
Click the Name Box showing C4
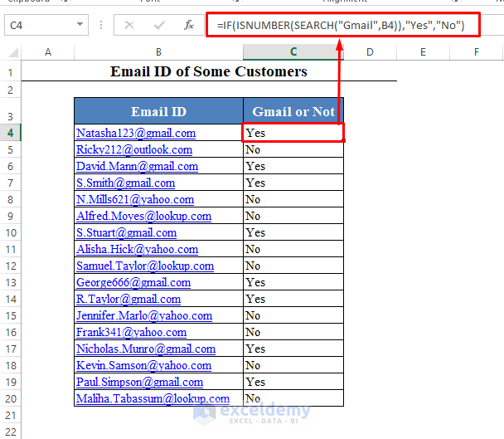(x=46, y=25)
